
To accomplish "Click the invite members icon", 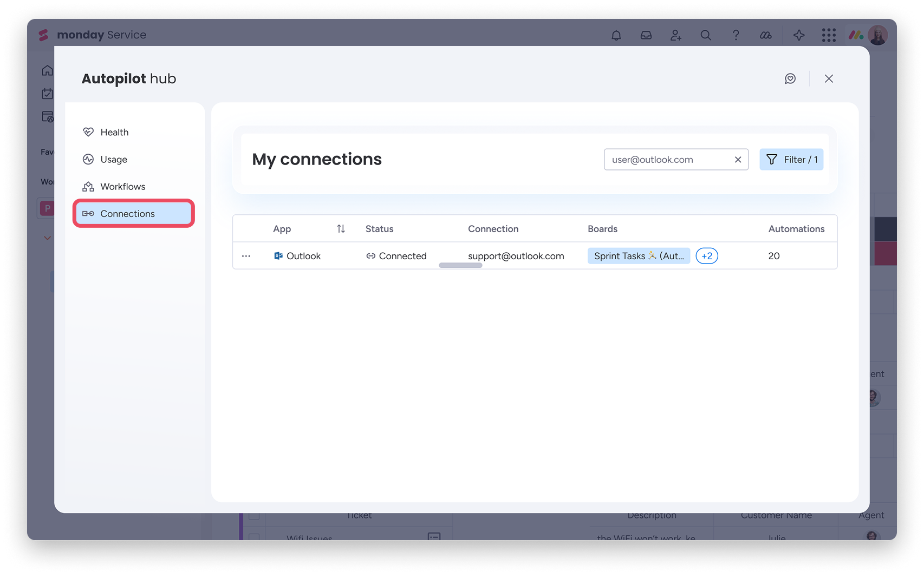I will (676, 35).
